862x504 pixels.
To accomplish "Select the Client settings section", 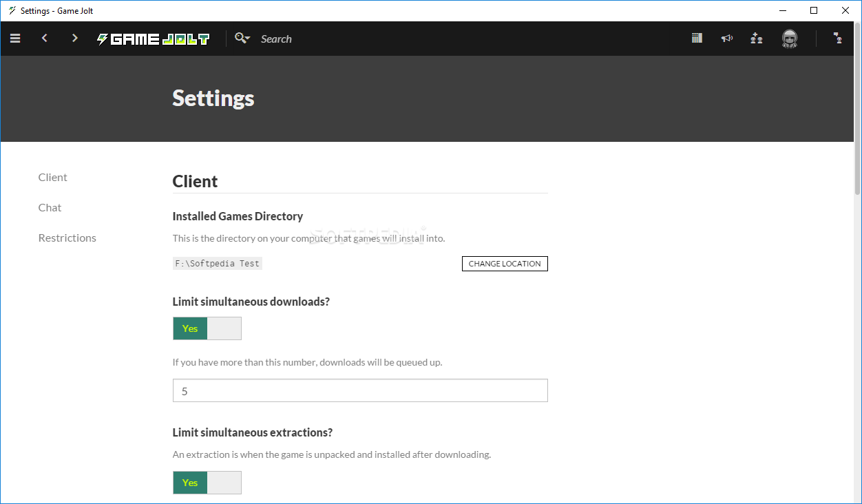I will 53,178.
